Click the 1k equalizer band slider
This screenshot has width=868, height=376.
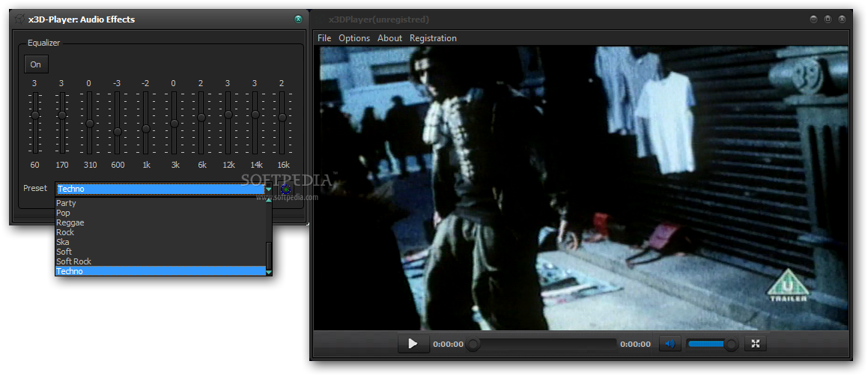146,129
